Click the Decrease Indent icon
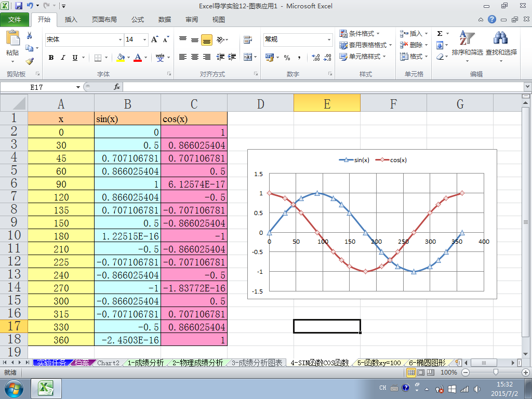 click(220, 57)
